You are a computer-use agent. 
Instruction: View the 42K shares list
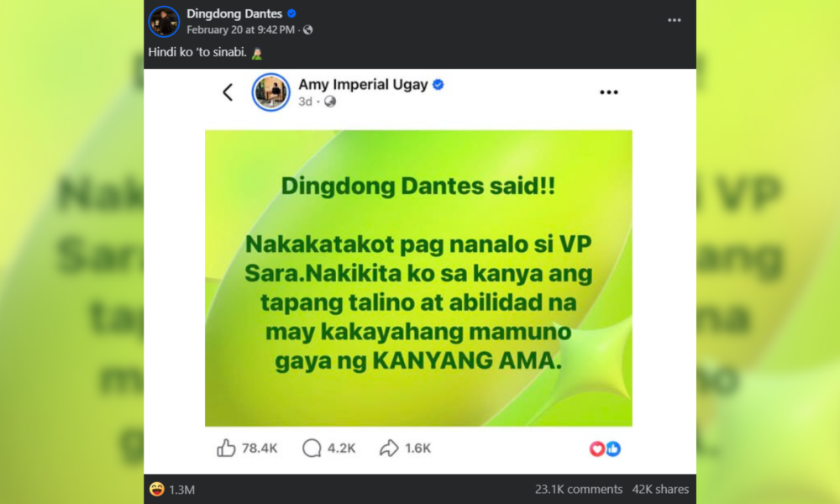click(x=660, y=489)
